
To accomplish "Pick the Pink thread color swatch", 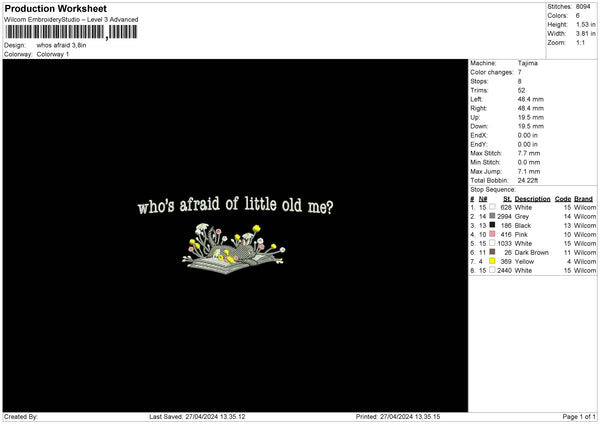I will (492, 234).
